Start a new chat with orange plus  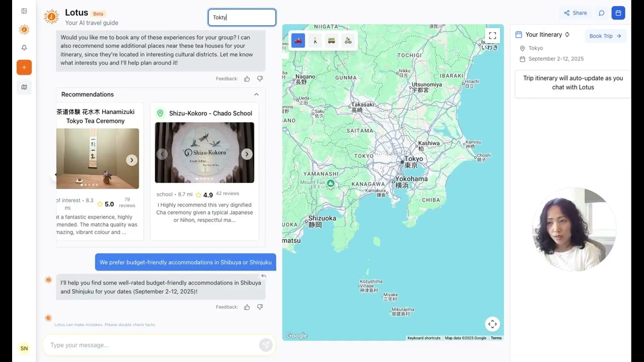coord(24,67)
